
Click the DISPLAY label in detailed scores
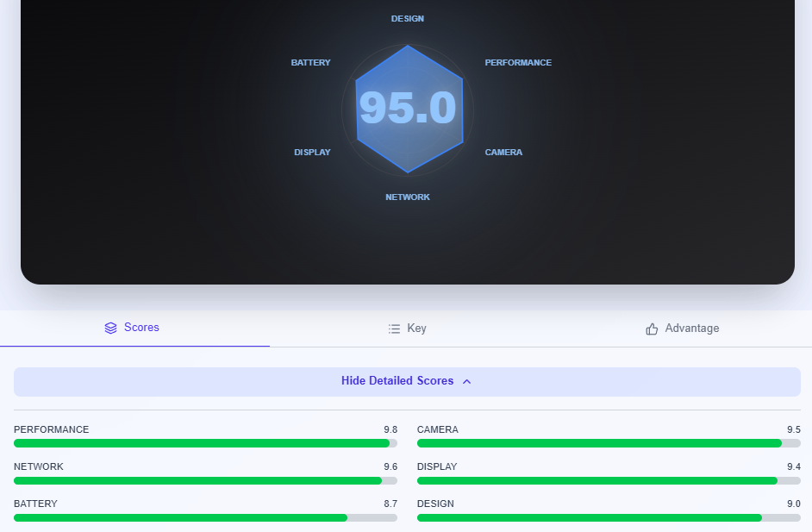[x=437, y=466]
